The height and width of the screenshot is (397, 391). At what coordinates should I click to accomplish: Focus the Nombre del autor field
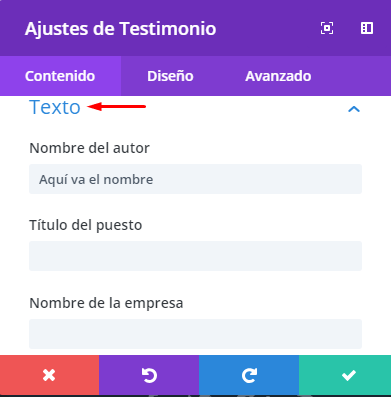pyautogui.click(x=195, y=179)
